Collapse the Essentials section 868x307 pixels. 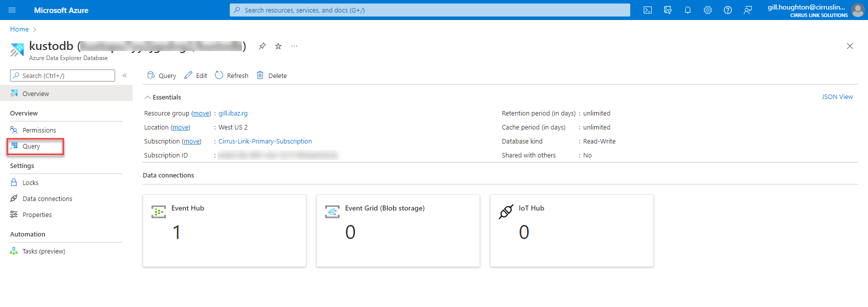[x=148, y=97]
